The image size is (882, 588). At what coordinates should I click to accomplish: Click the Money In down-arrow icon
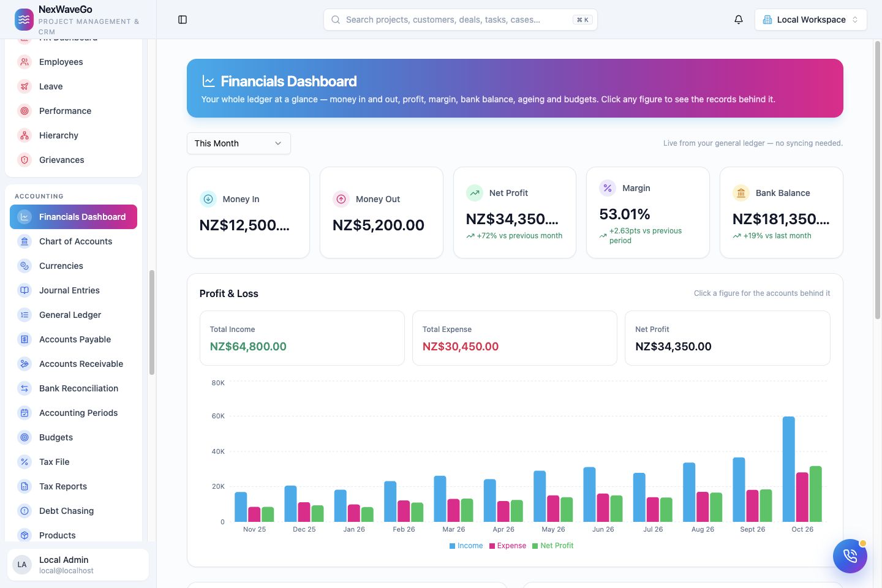(208, 199)
